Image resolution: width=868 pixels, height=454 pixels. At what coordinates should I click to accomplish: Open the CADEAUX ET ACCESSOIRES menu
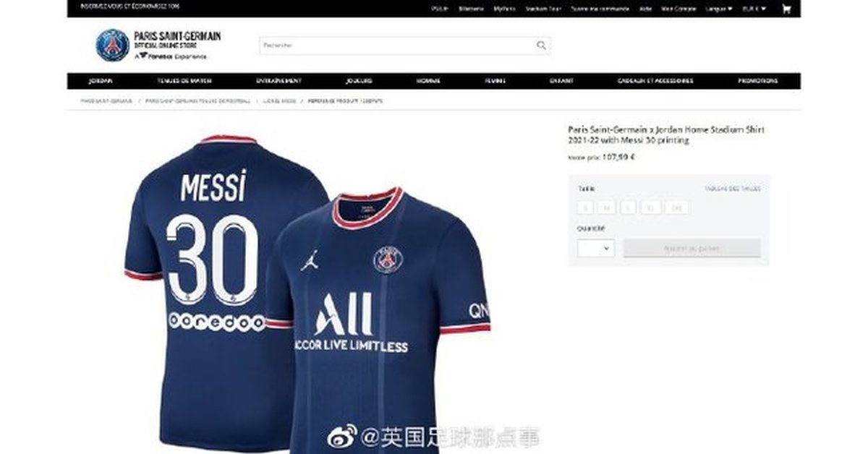[655, 81]
